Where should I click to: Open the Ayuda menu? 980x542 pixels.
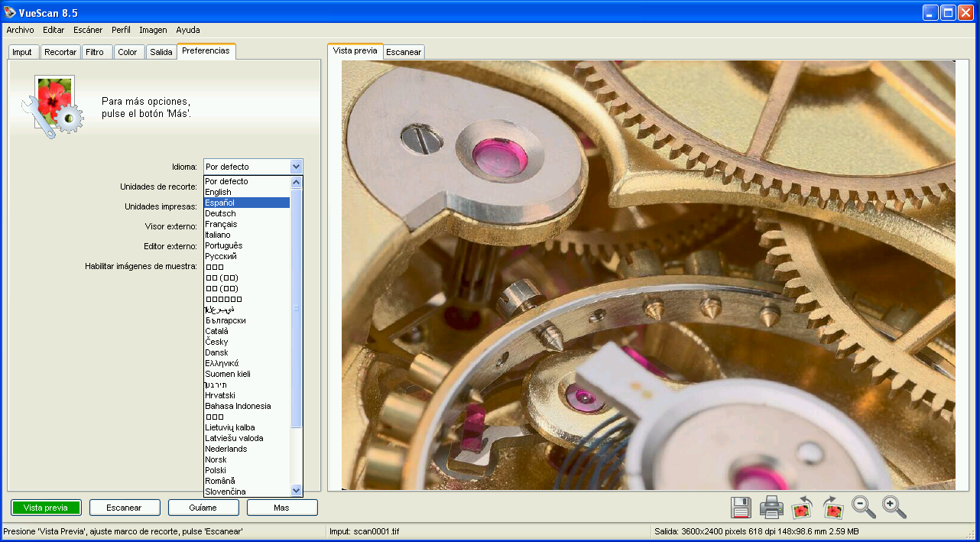click(x=188, y=30)
